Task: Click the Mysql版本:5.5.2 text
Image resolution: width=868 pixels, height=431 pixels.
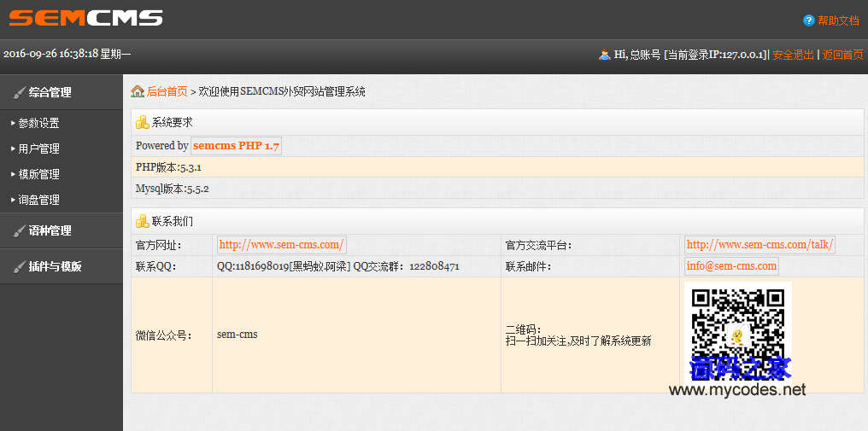Action: pos(173,189)
